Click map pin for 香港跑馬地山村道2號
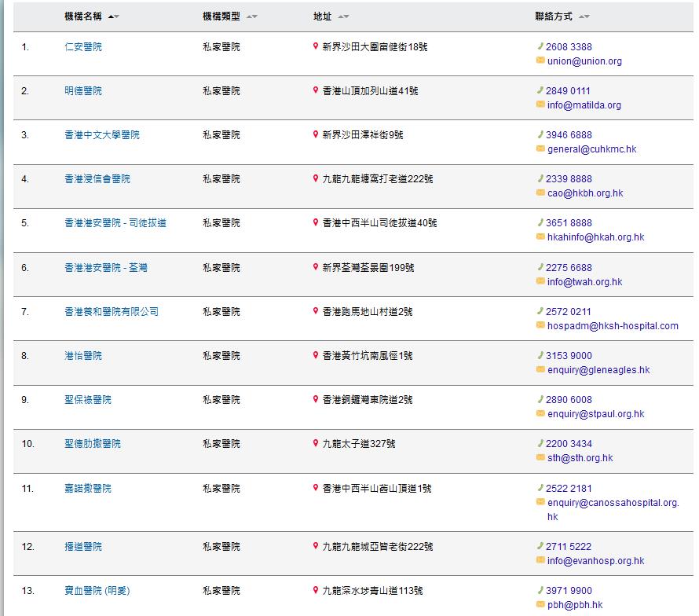 pyautogui.click(x=316, y=311)
